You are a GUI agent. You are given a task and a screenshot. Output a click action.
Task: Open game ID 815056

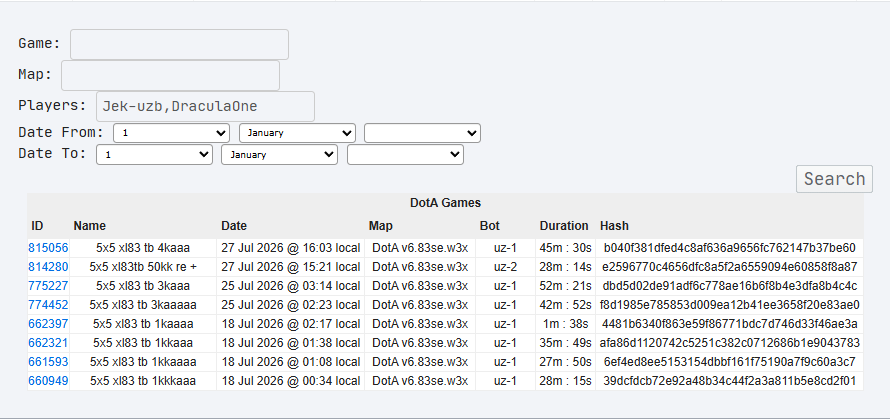click(x=48, y=248)
